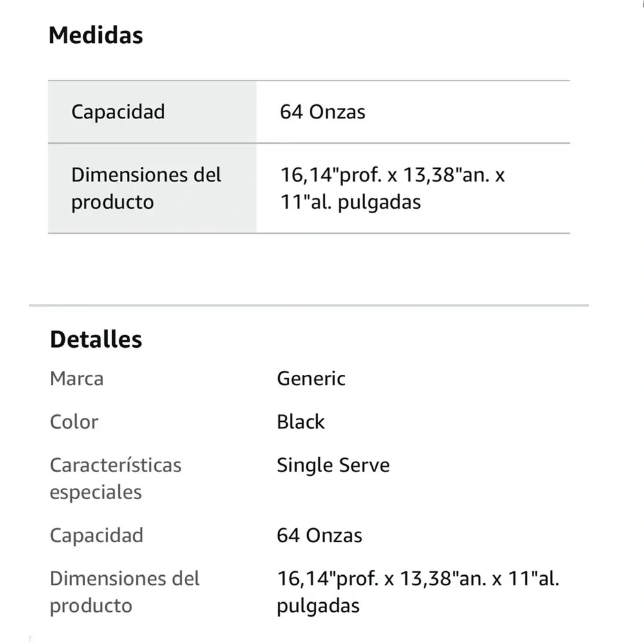This screenshot has height=644, width=644.
Task: Select the pulgadas dimensions value under Detalles
Action: pos(418,592)
